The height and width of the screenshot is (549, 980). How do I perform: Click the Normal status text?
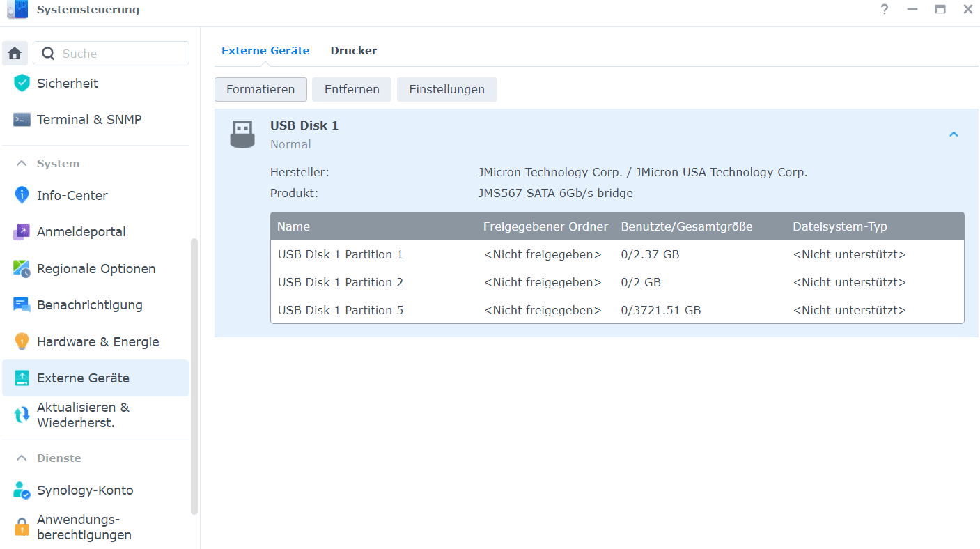click(x=290, y=144)
